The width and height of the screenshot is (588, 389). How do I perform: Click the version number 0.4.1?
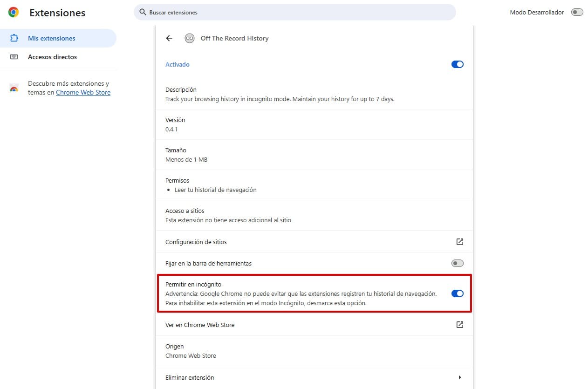(171, 129)
